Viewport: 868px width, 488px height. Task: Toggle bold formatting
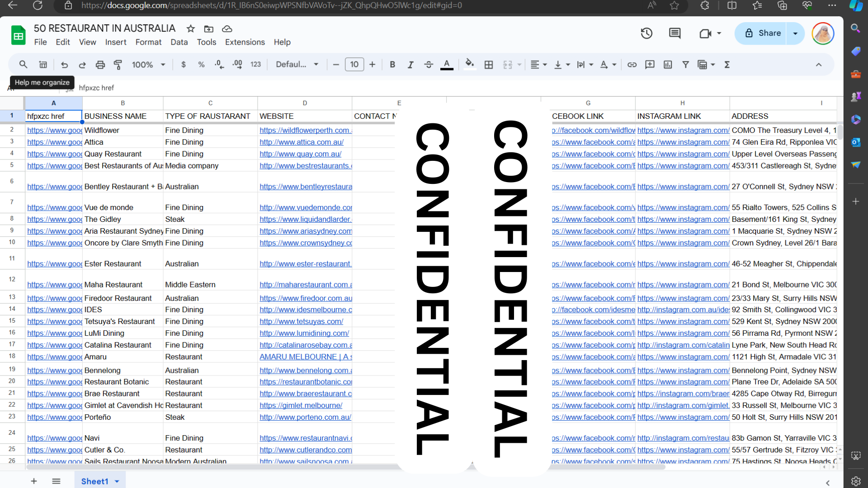point(392,65)
